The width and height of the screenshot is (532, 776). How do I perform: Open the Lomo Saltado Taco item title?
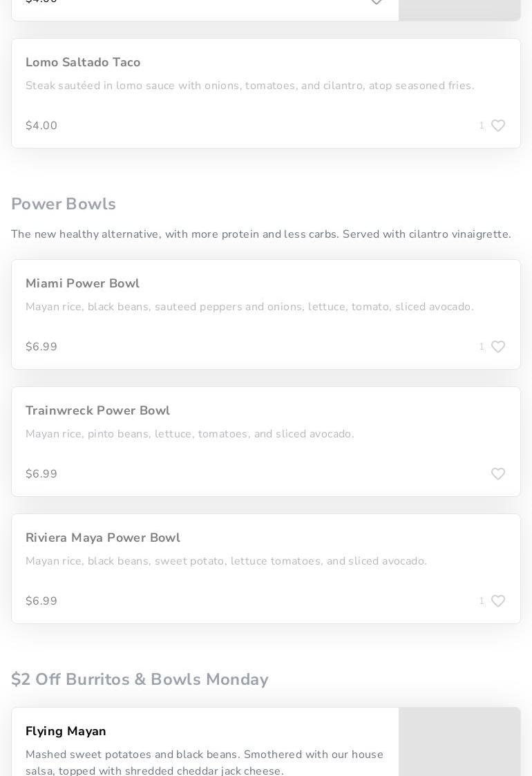[x=83, y=63]
